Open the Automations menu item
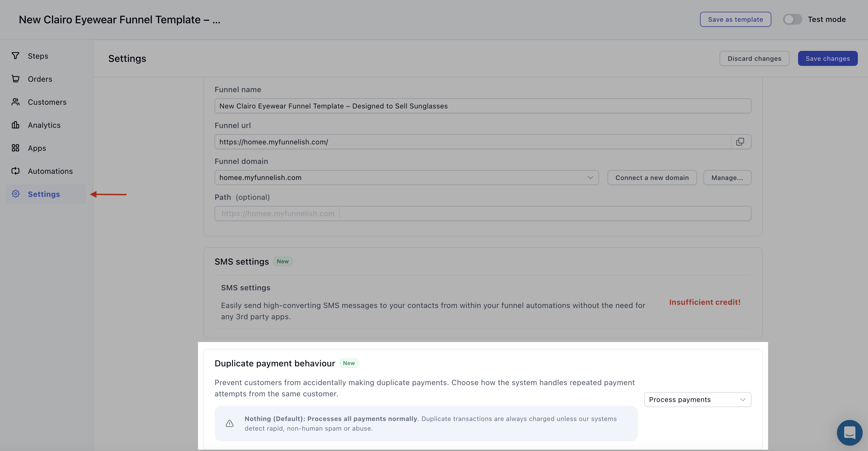Screen dimensions: 868x451 pos(50,171)
